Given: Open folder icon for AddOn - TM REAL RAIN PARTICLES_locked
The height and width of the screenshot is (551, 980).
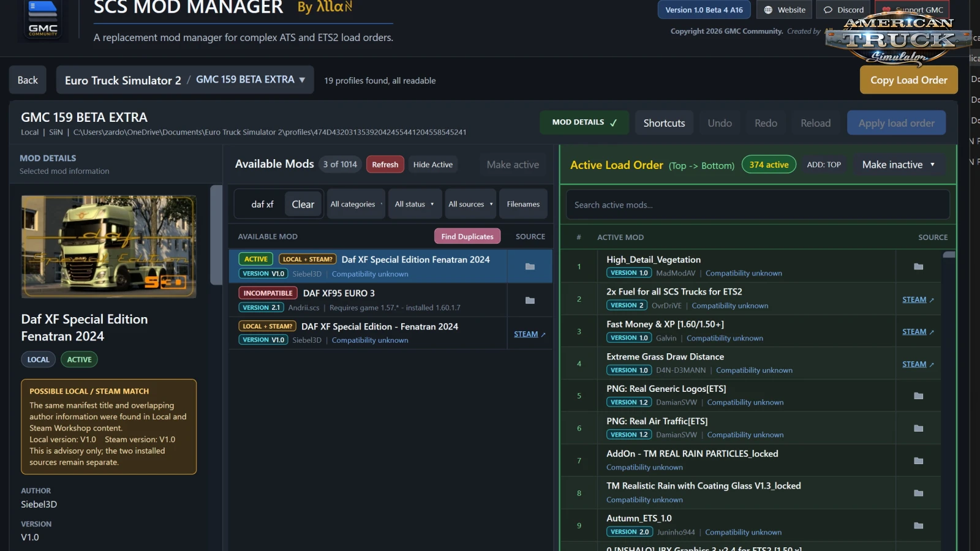Looking at the screenshot, I should pos(918,460).
